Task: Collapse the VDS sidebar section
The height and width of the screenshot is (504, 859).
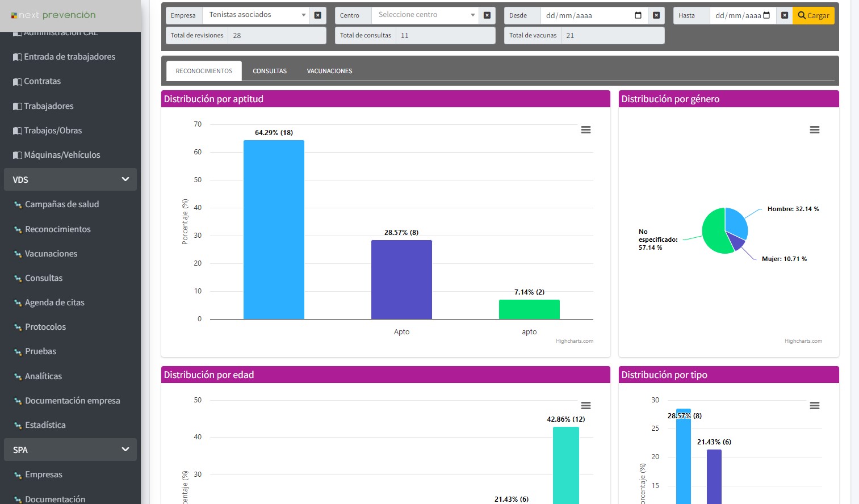Action: point(70,179)
